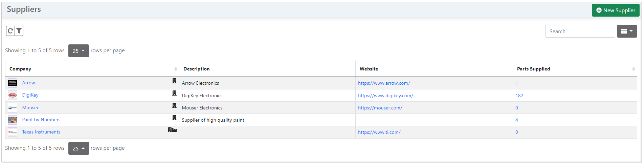Click the building icon in Mouser row
This screenshot has width=644, height=165.
(x=174, y=105)
